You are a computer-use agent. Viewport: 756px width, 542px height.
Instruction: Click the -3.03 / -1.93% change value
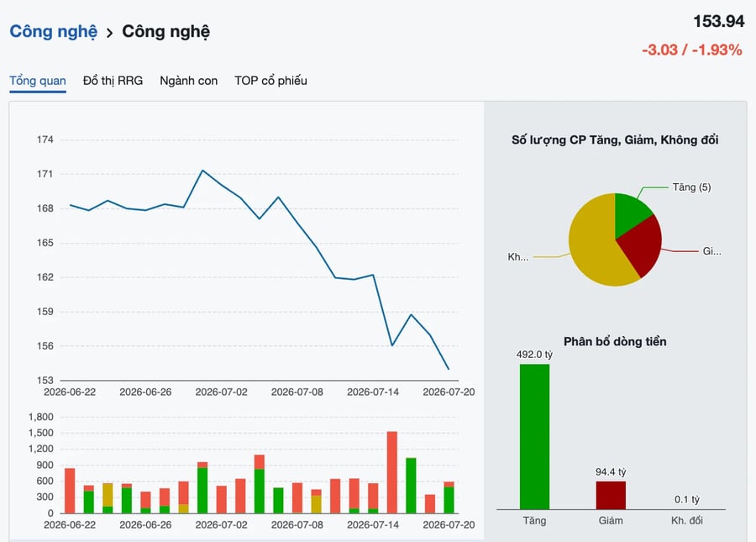[x=692, y=50]
